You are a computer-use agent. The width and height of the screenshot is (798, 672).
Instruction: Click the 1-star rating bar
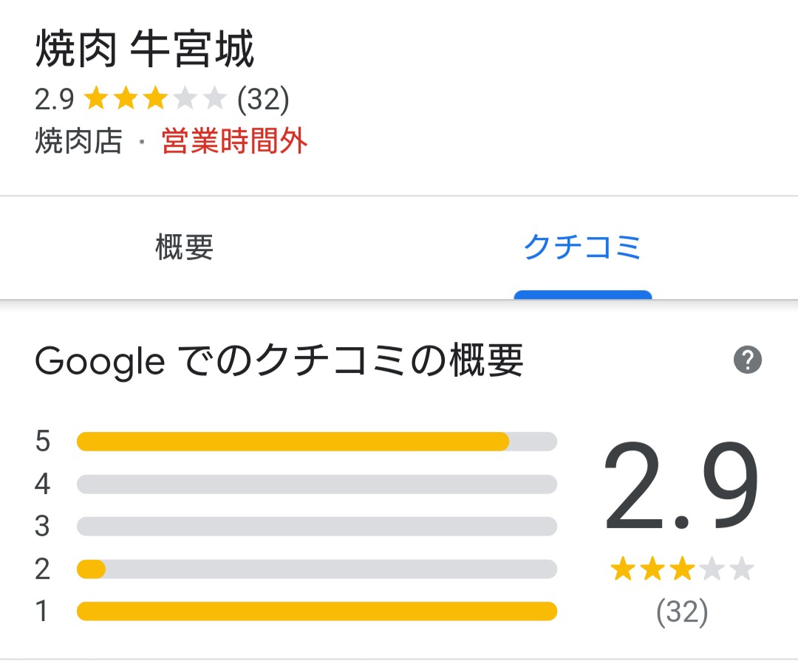click(316, 611)
